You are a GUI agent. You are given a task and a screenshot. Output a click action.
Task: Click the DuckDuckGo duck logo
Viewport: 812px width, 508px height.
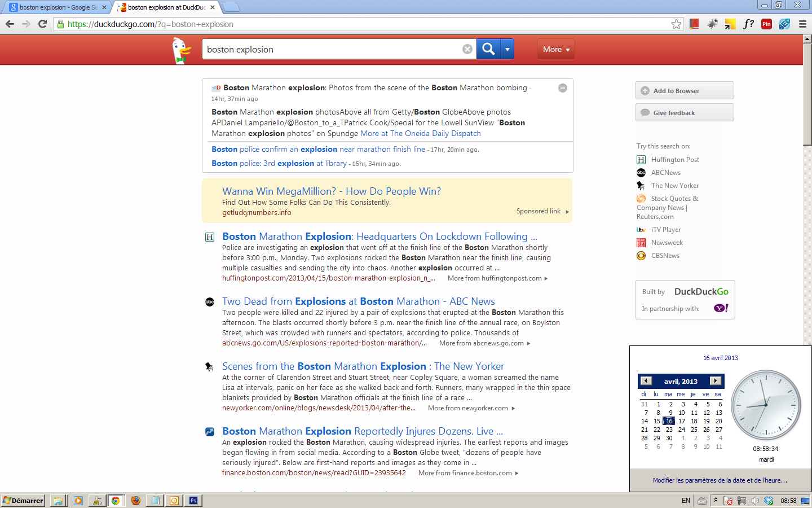pos(182,50)
